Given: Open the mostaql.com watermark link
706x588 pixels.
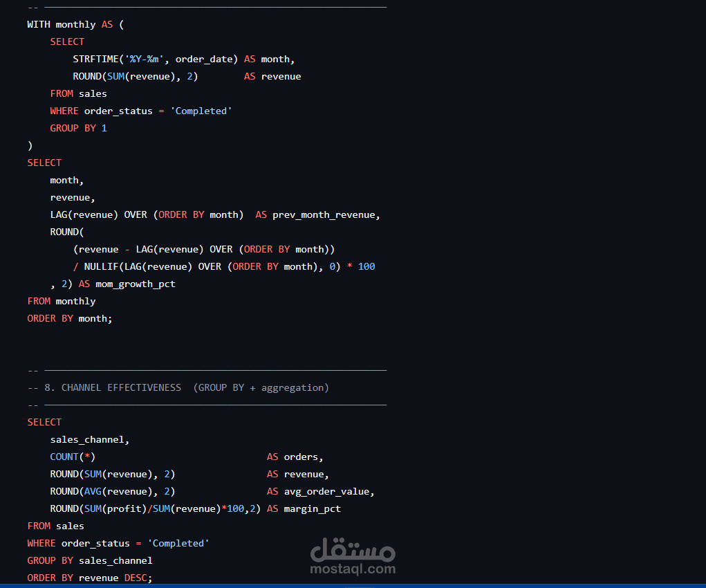Looking at the screenshot, I should click(353, 569).
